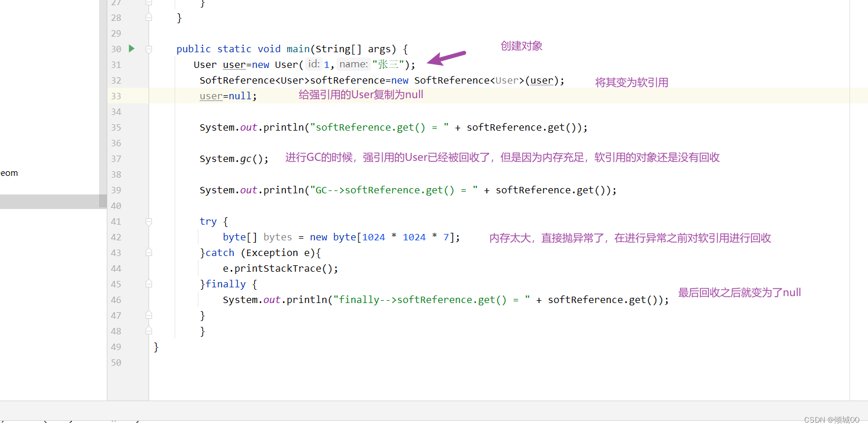Click the 'main' method name on line 30
The width and height of the screenshot is (868, 429).
(298, 49)
